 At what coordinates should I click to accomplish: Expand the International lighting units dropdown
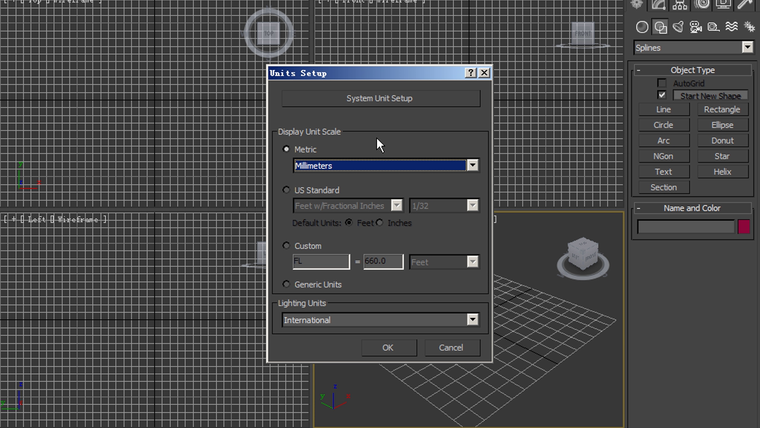(472, 320)
